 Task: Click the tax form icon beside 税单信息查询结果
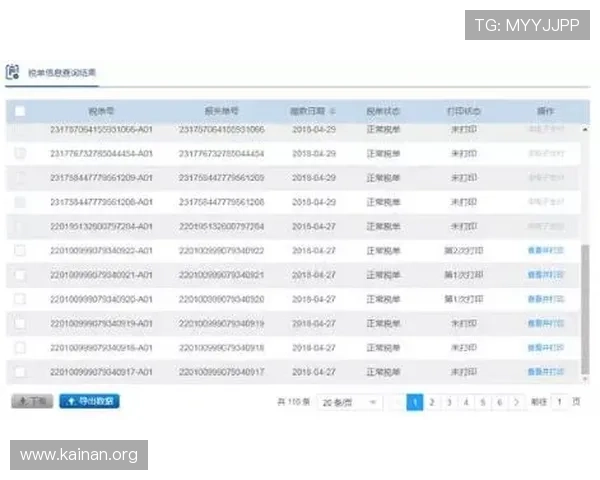tap(13, 72)
